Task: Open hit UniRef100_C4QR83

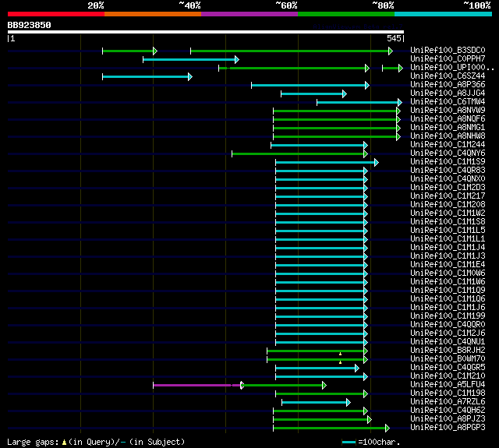Action: 448,171
